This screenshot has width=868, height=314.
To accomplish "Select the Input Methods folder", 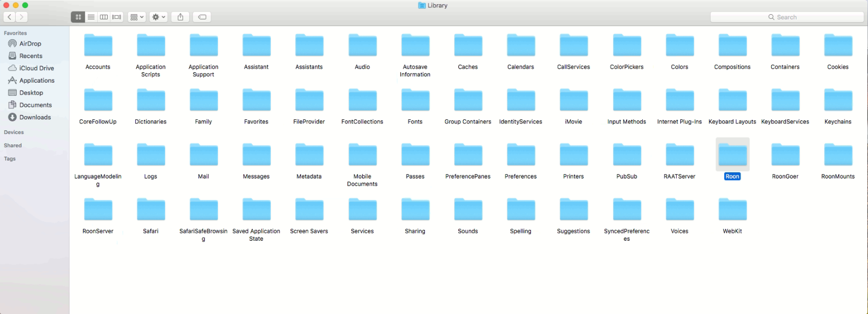I will pos(627,100).
